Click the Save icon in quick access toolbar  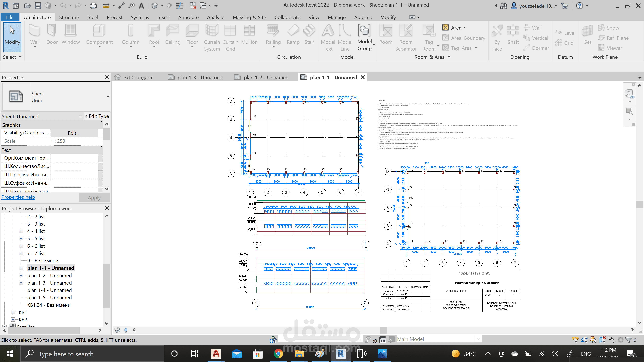click(38, 6)
